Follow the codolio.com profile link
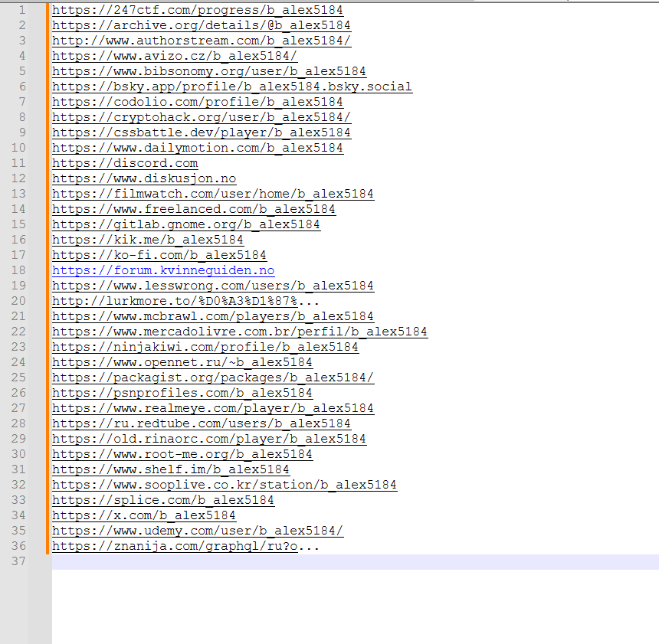 coord(198,102)
